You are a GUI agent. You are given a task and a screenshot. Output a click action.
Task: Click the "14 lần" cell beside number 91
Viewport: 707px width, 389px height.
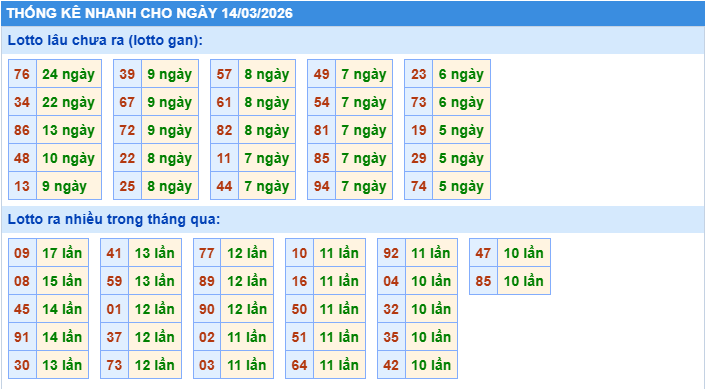(x=62, y=337)
